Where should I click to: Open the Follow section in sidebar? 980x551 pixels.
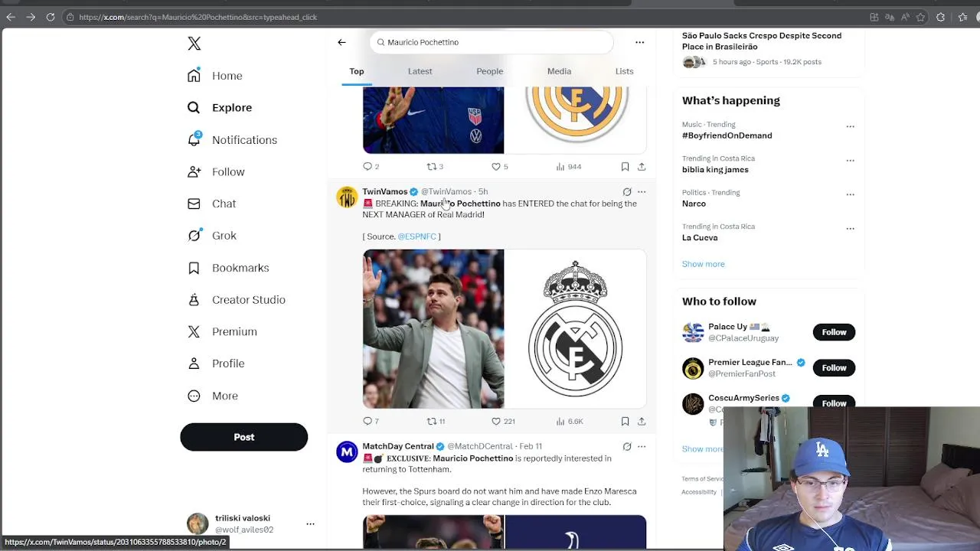coord(216,172)
